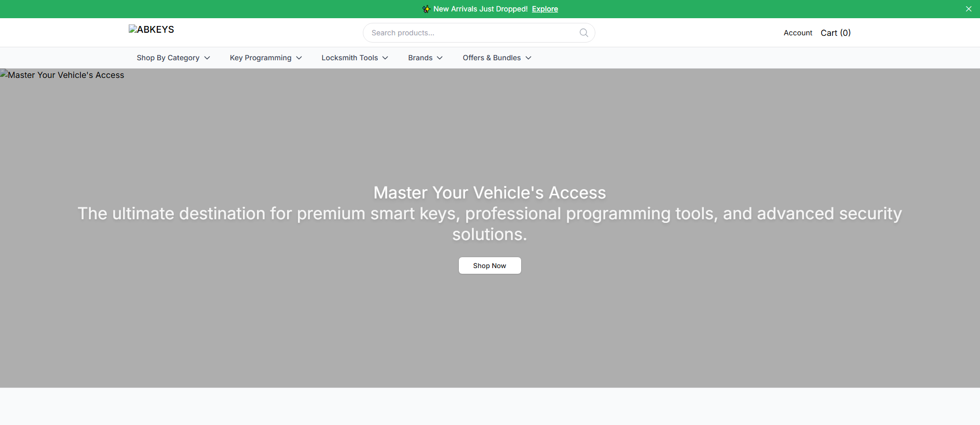980x425 pixels.
Task: Expand the Offers & Bundles chevron
Action: (x=528, y=58)
